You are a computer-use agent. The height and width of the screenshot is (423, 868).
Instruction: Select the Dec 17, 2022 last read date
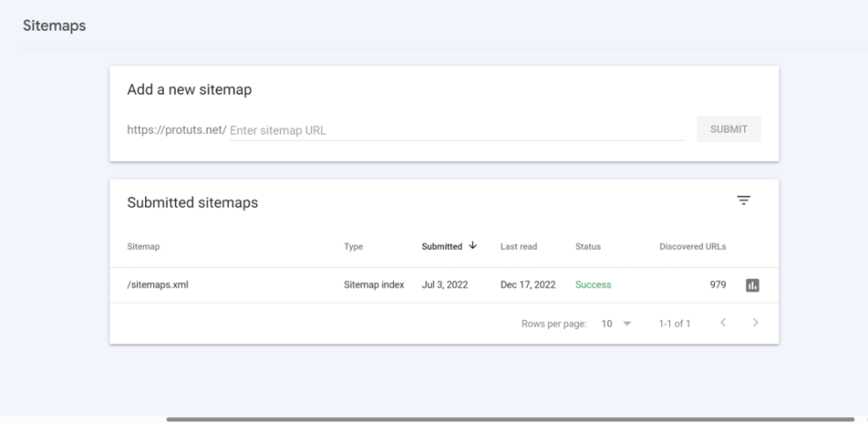click(x=529, y=285)
